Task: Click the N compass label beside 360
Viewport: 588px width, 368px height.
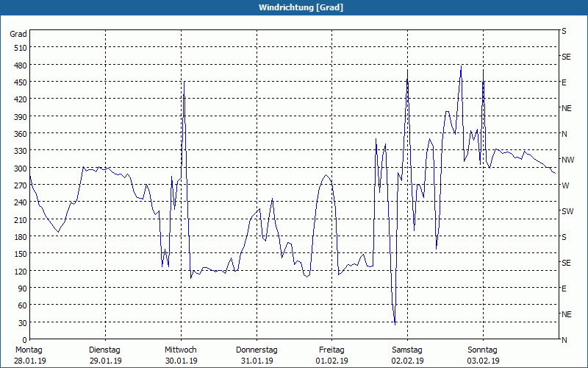Action: pos(564,134)
